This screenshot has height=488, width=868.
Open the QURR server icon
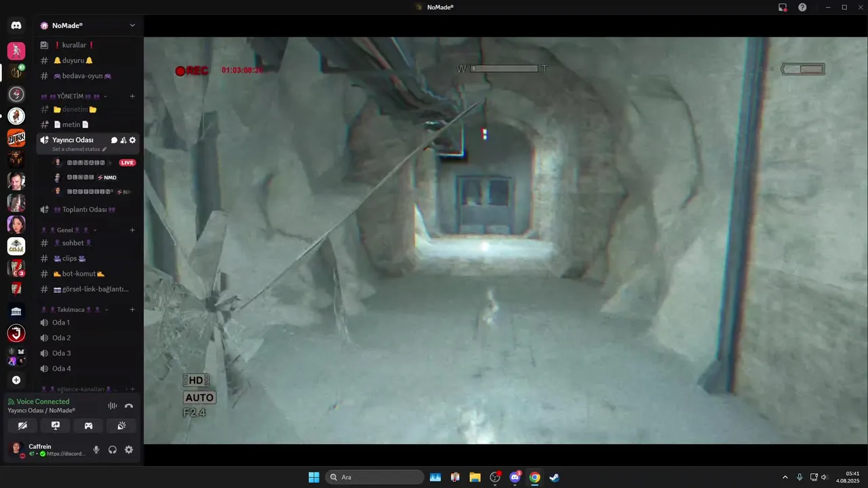[x=16, y=138]
